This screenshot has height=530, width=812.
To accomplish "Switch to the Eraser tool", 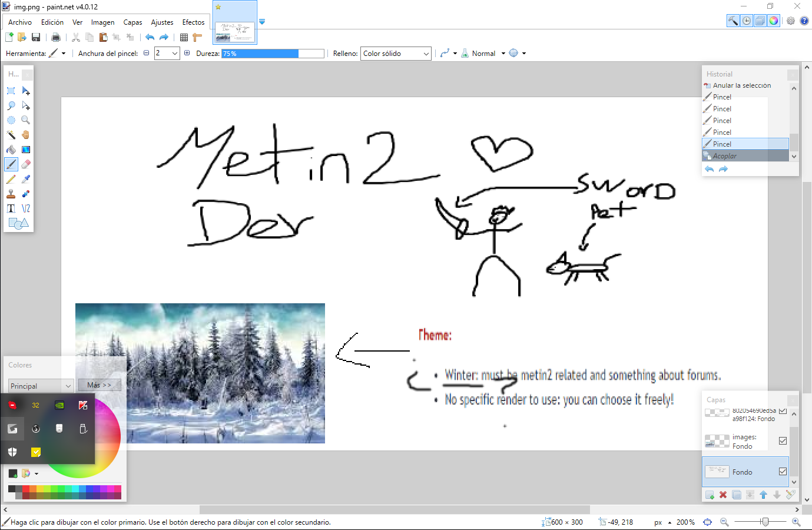I will (26, 164).
